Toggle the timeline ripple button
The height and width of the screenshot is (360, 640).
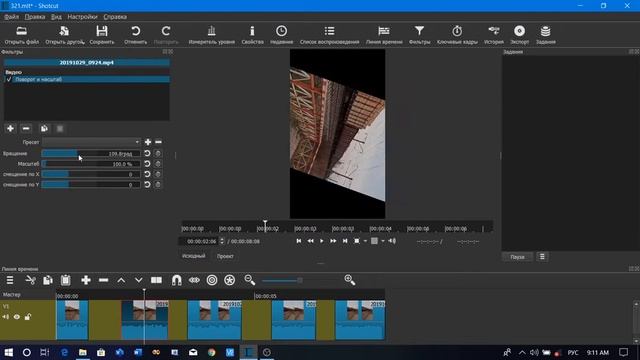[x=212, y=280]
